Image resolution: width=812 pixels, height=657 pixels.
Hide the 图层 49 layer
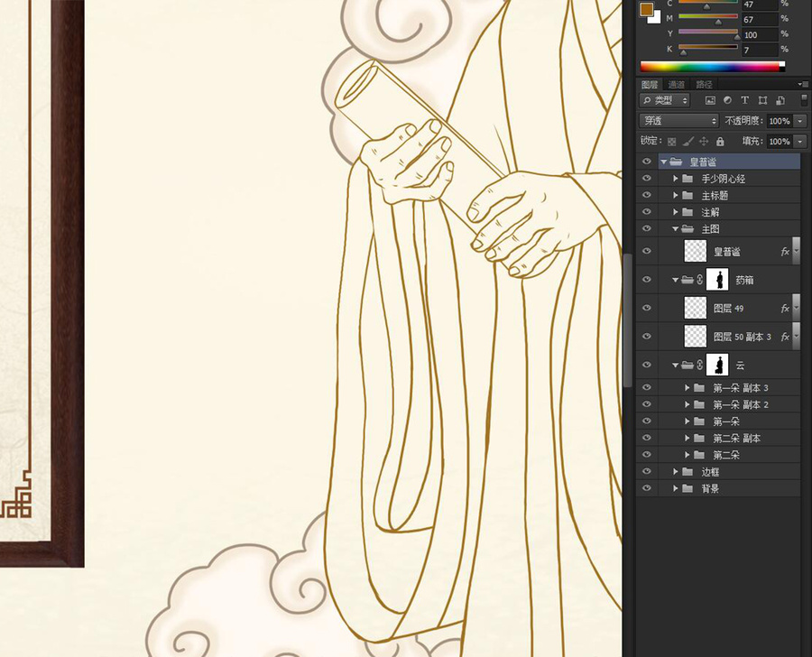click(646, 308)
